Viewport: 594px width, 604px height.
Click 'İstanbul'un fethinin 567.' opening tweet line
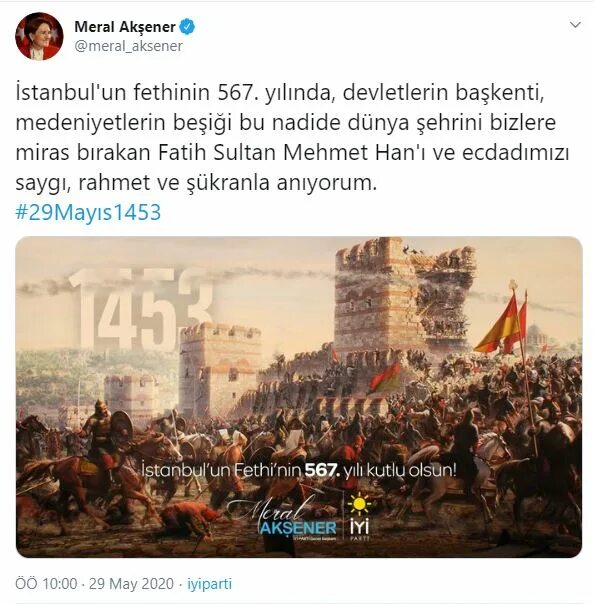tap(136, 92)
